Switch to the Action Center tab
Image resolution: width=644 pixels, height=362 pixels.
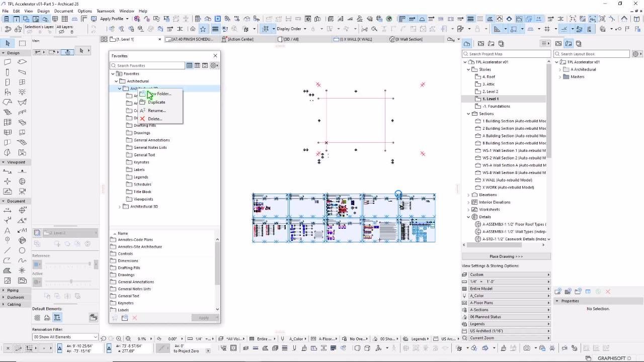(240, 39)
